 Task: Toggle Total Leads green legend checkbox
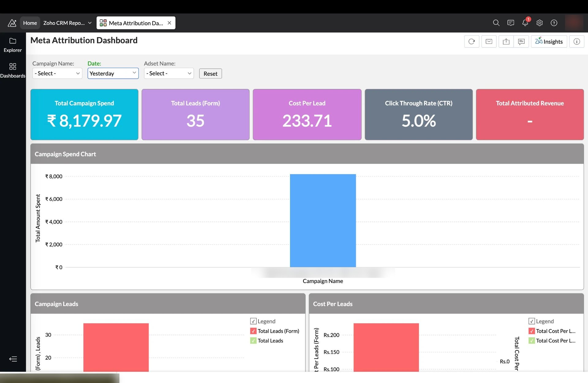click(x=253, y=341)
